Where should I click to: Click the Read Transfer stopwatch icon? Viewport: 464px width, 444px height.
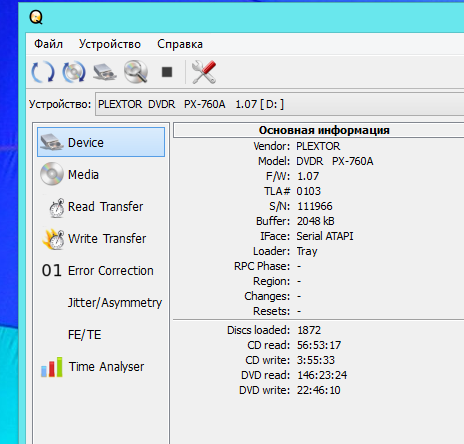click(x=57, y=208)
